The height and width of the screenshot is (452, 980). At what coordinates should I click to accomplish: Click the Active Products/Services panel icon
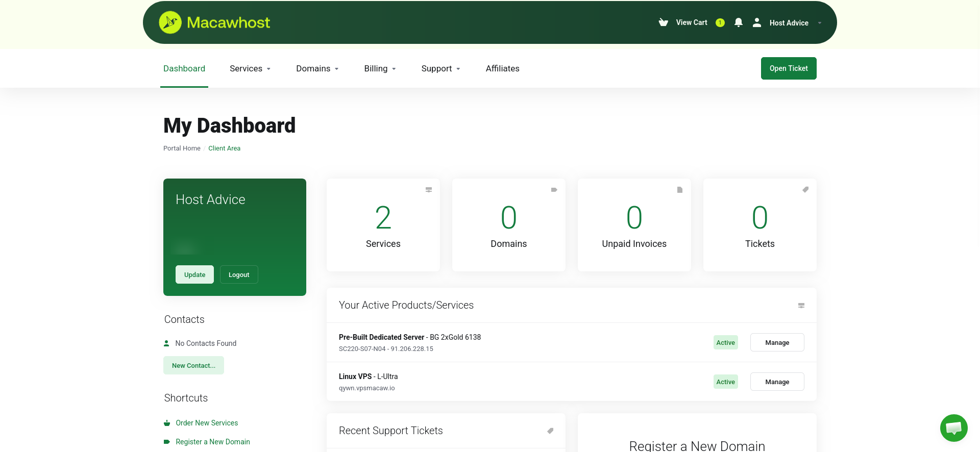tap(801, 306)
